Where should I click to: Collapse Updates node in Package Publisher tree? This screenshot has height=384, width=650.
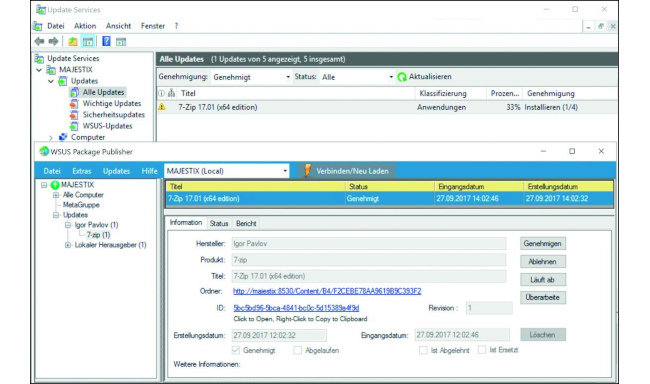point(56,215)
